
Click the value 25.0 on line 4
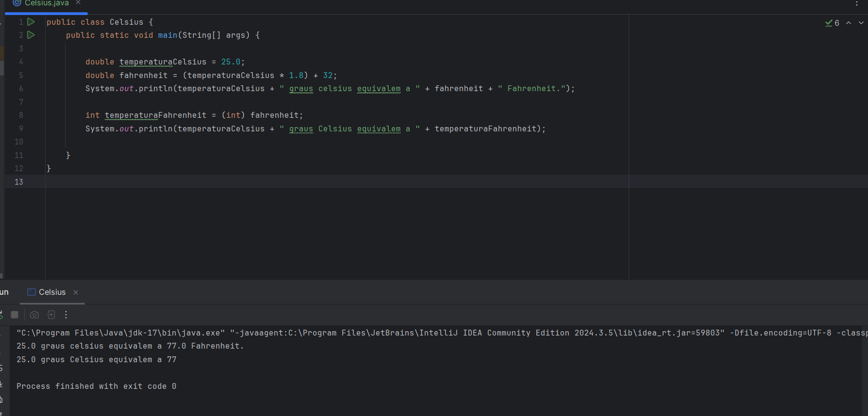point(231,62)
